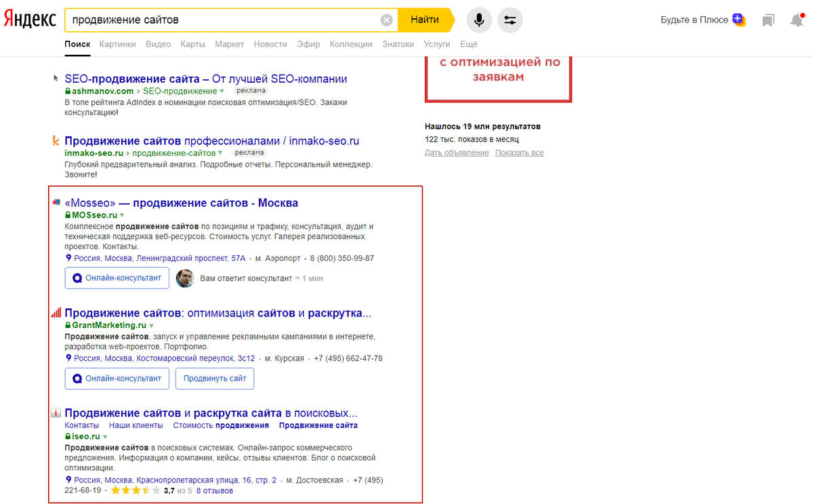
Task: Click the Plus badge icon
Action: click(x=738, y=20)
